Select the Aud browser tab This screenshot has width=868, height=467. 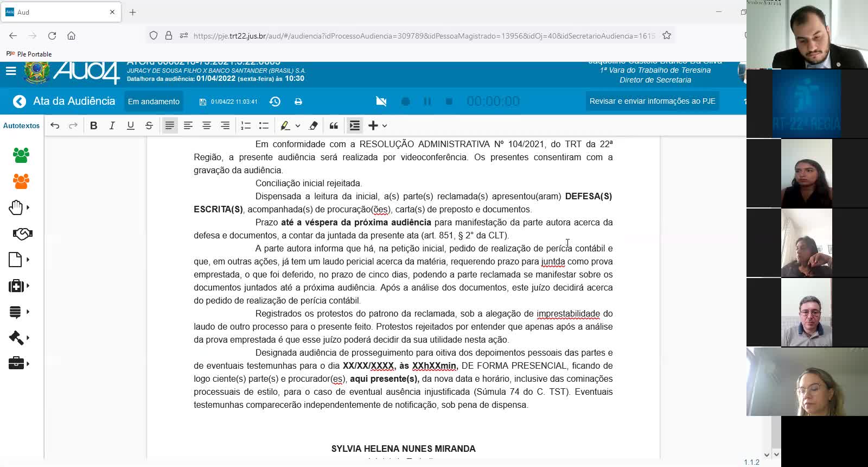tap(61, 12)
